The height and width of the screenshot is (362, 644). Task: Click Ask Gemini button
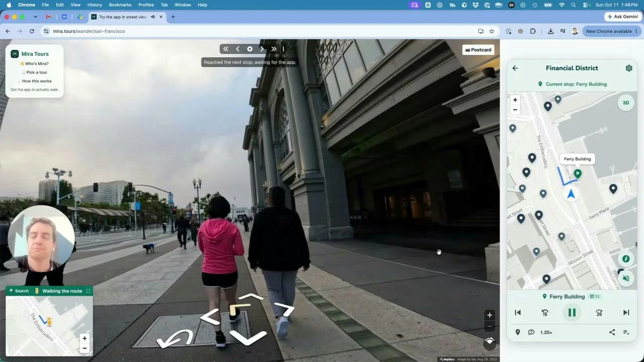pos(622,17)
